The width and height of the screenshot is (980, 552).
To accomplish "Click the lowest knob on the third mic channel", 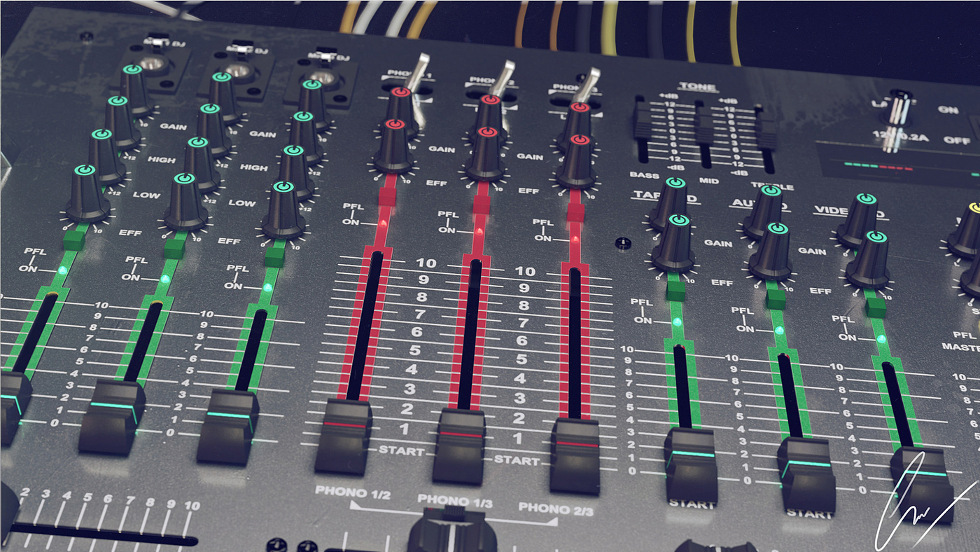I will coord(283,210).
